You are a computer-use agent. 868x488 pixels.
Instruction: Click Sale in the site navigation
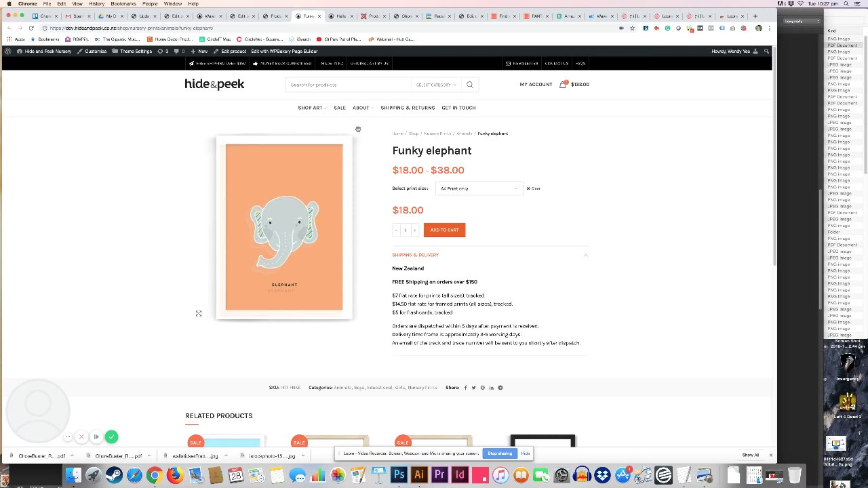[340, 108]
